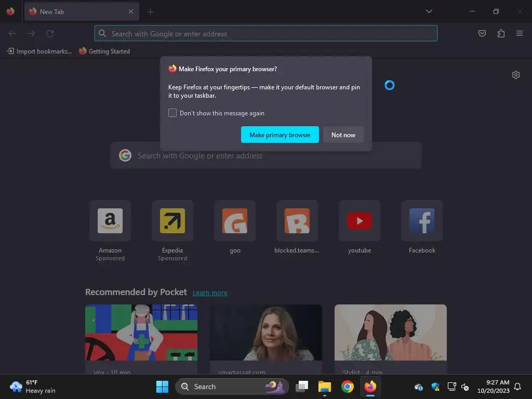Screen dimensions: 532x399
Task: Open the notifications bell
Action: point(518,387)
